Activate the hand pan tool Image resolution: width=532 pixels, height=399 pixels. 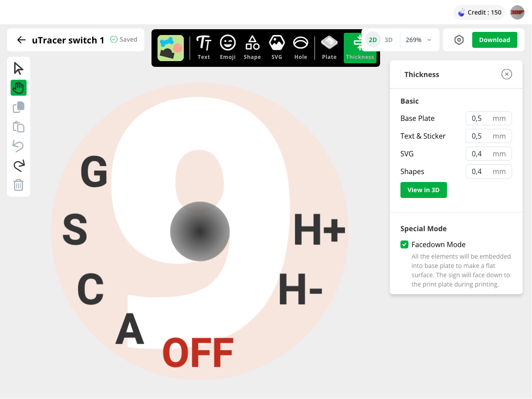19,88
